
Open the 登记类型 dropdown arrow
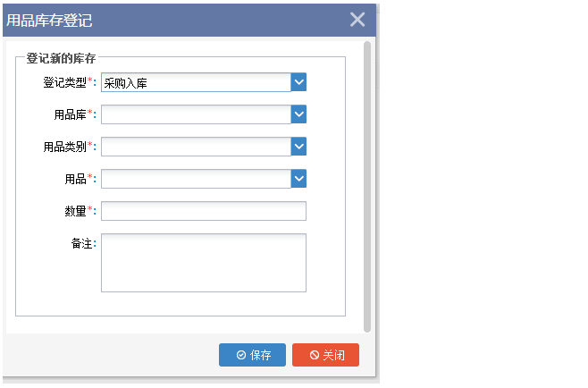coord(298,82)
